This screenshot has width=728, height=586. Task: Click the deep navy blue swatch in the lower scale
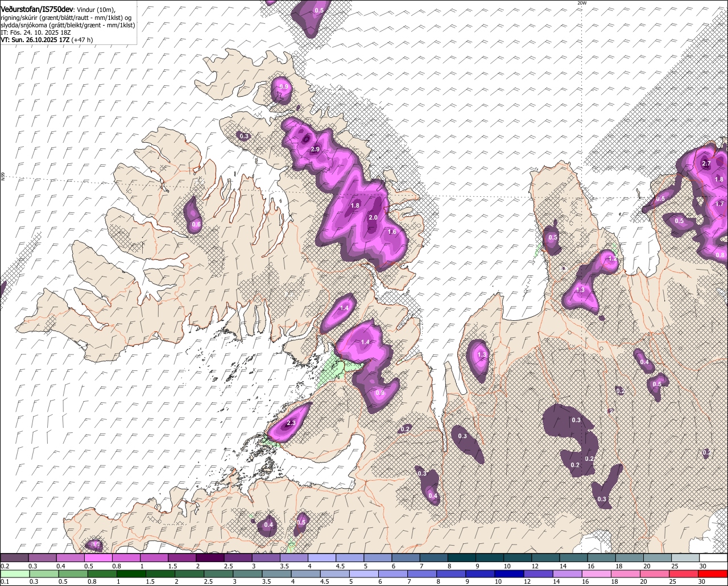(x=509, y=574)
